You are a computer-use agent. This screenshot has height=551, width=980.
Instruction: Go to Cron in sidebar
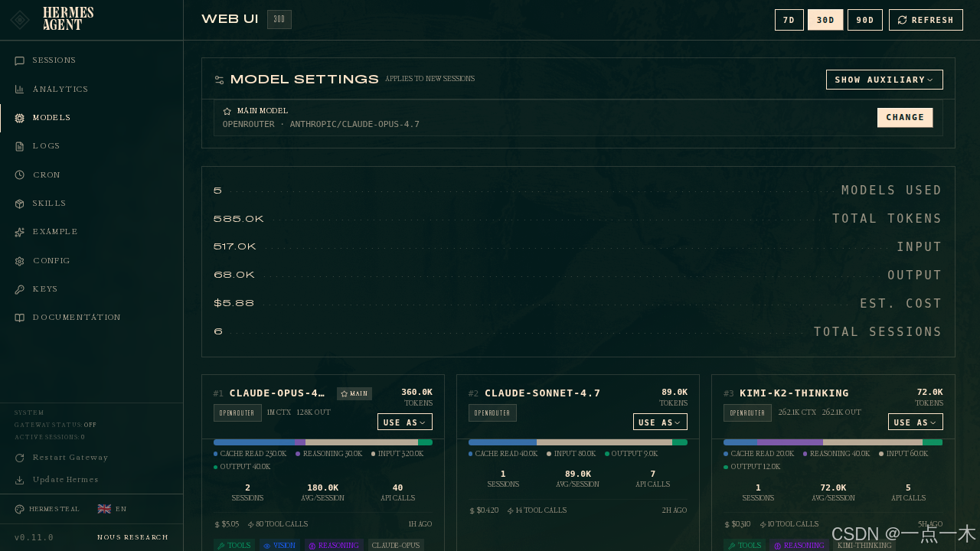coord(91,175)
